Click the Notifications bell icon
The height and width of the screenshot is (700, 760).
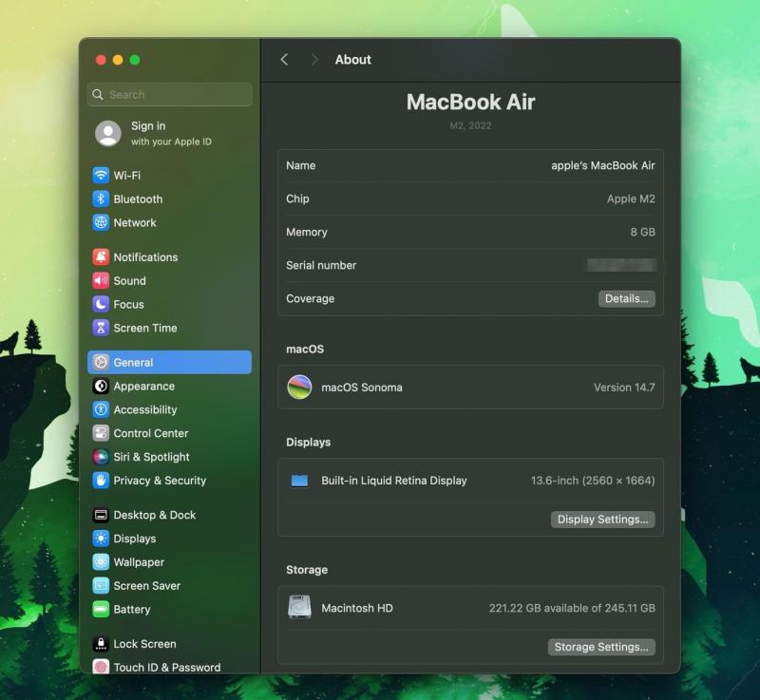[101, 257]
